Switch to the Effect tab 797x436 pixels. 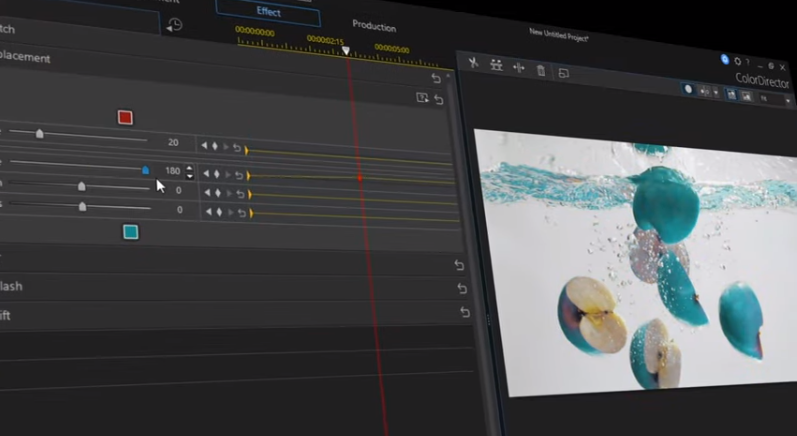pos(268,12)
